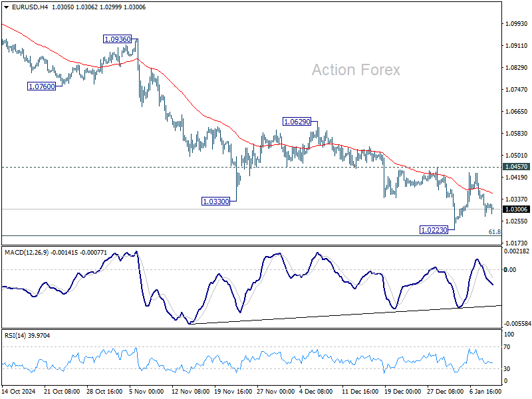Click the RSI 100 scale label
This screenshot has height=399, width=532.
click(x=509, y=334)
